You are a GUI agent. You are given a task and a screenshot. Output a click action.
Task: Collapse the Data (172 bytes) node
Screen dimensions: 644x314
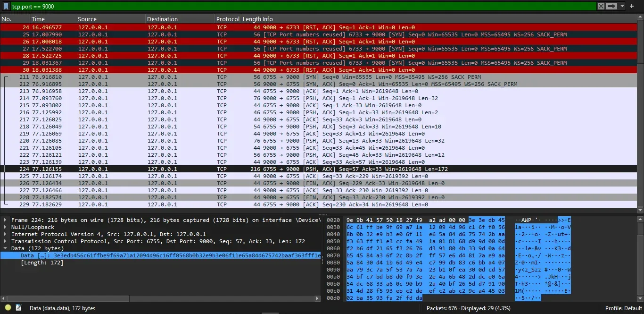tap(5, 248)
